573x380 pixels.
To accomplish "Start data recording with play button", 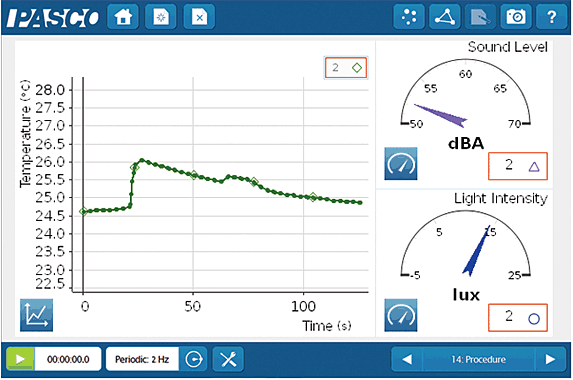I will pos(20,359).
